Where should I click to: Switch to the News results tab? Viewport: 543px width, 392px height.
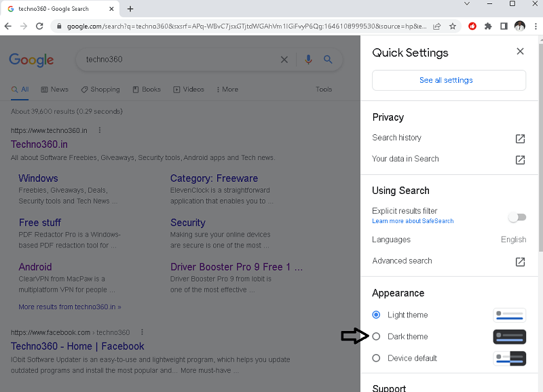click(x=55, y=90)
